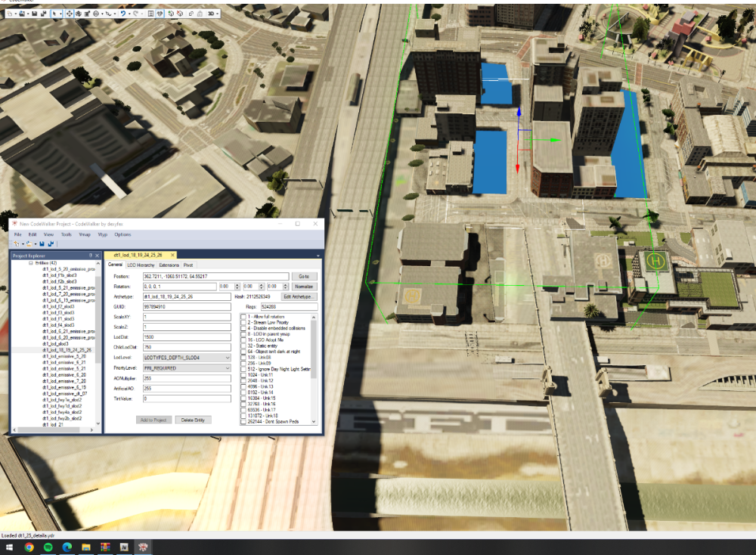Open the document tab list dropdown arrow
The width and height of the screenshot is (756, 555).
point(318,256)
